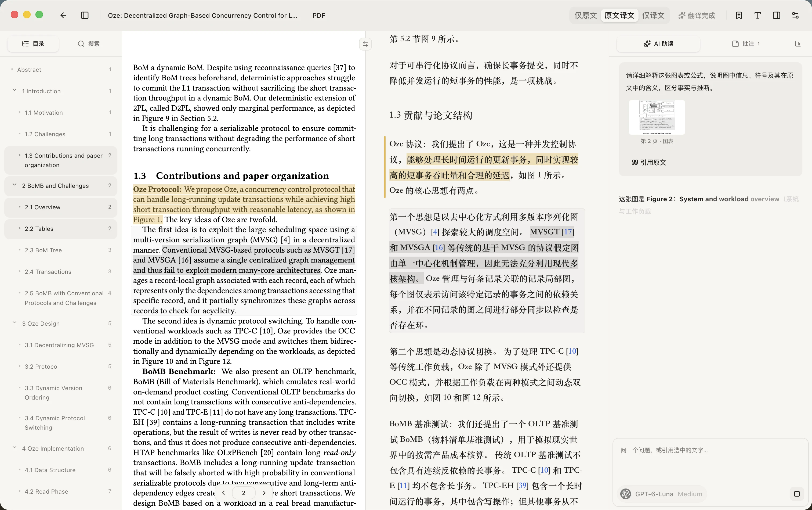Open reference link [16] in translation

[x=438, y=247]
